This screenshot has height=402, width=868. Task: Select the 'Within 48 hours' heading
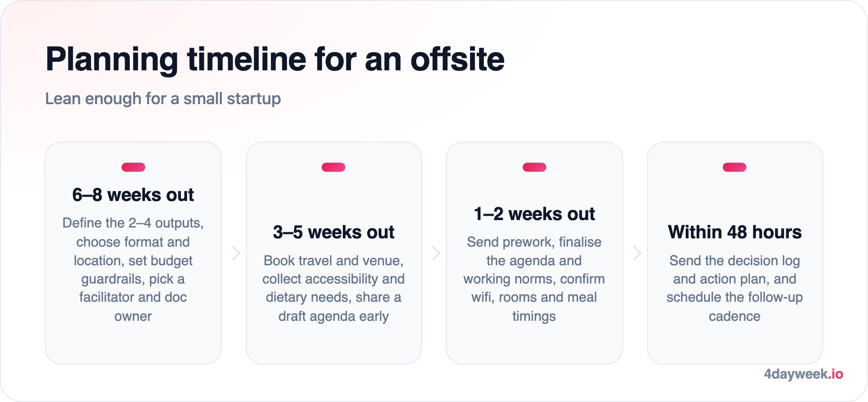[734, 232]
